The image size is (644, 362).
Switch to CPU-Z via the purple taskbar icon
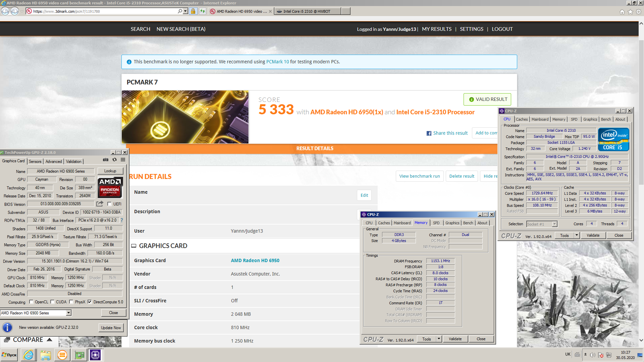pyautogui.click(x=95, y=355)
